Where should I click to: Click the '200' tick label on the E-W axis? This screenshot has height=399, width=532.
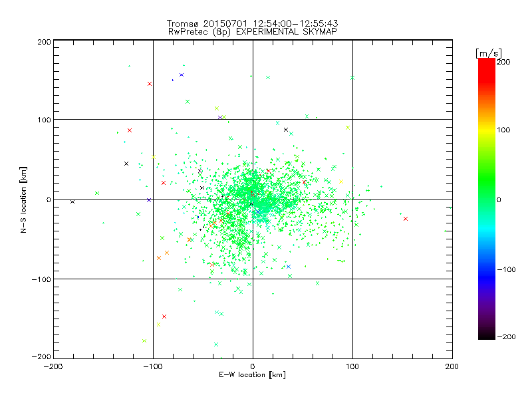point(452,366)
